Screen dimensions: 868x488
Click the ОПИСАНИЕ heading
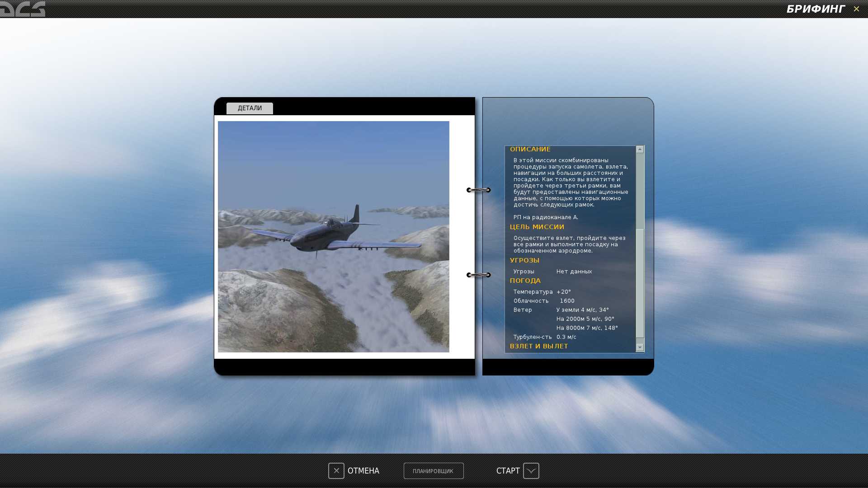(530, 149)
